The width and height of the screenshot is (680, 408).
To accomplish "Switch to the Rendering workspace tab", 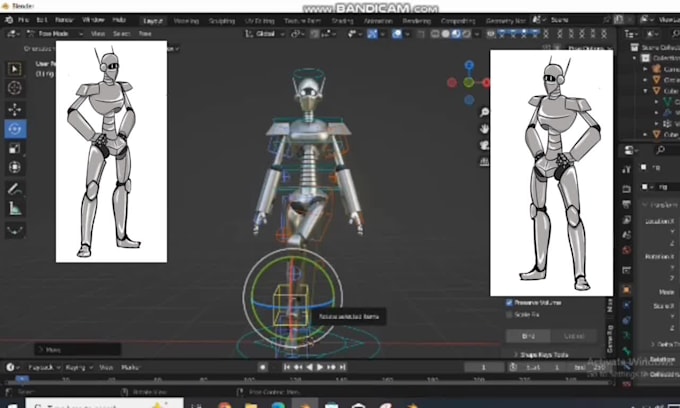I will 417,21.
